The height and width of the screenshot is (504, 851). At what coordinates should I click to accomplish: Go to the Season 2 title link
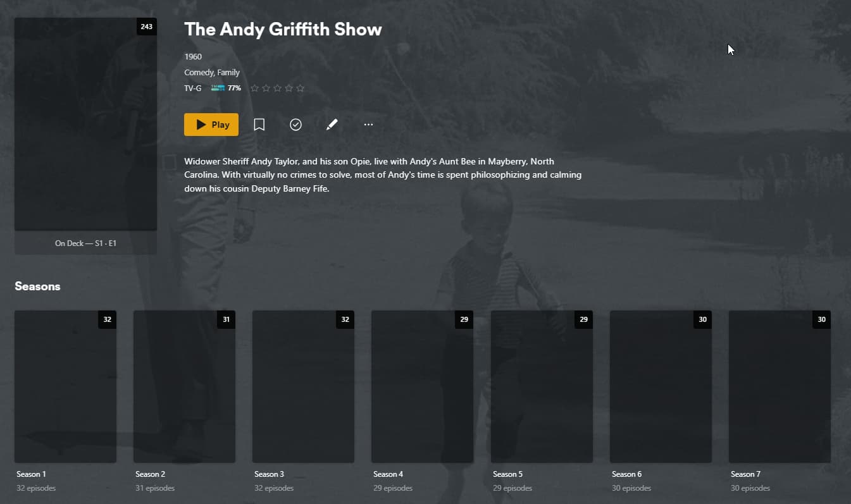pyautogui.click(x=151, y=474)
